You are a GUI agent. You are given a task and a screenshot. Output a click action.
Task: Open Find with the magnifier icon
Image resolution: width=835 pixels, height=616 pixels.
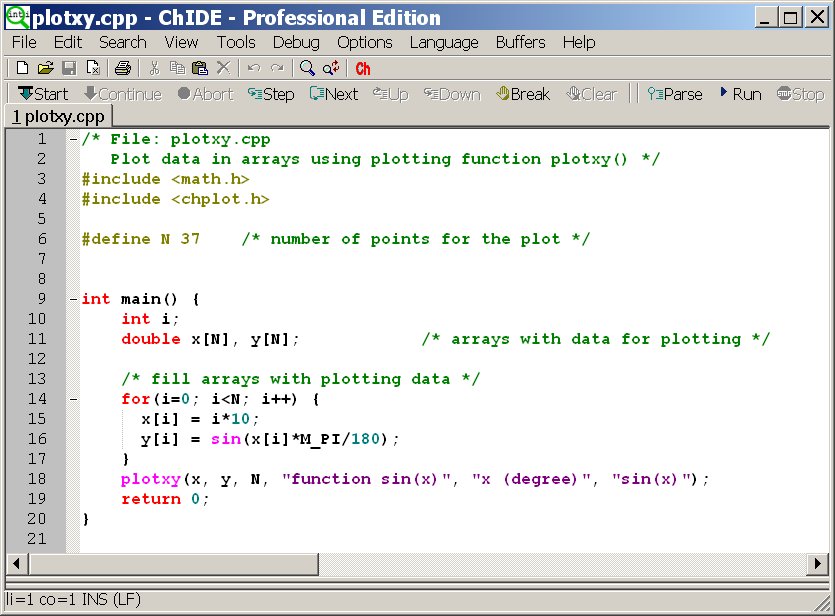307,68
